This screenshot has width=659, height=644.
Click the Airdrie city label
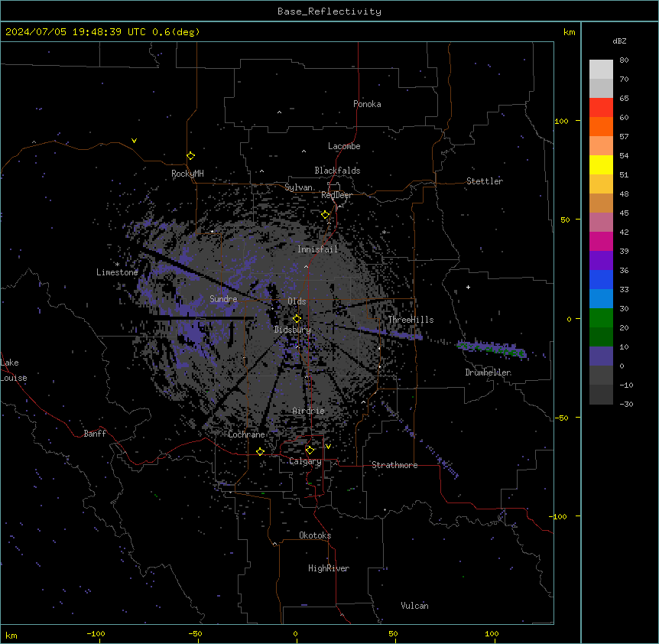tap(309, 411)
